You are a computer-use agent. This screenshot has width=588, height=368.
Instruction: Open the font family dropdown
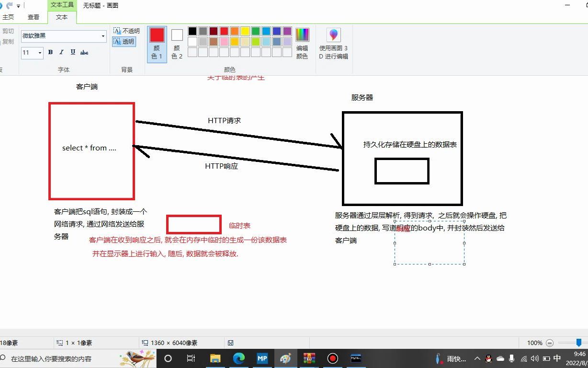click(x=102, y=36)
